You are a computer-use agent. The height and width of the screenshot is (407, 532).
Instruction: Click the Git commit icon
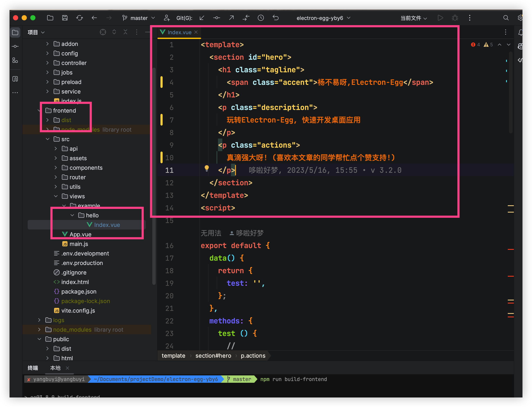(x=217, y=18)
